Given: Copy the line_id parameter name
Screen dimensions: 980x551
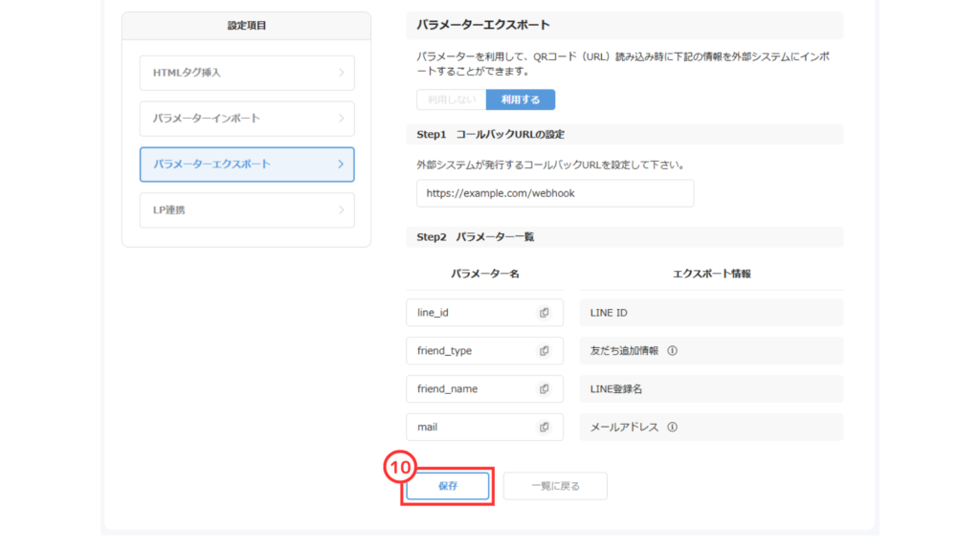Looking at the screenshot, I should [544, 313].
